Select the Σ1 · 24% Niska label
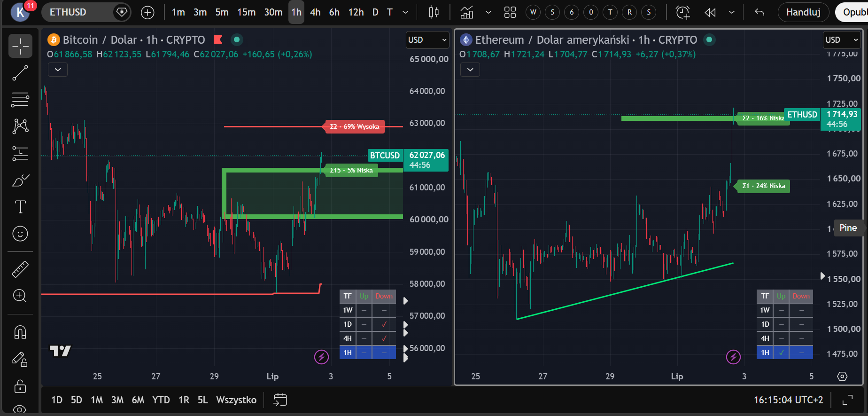The width and height of the screenshot is (868, 416). coord(763,186)
